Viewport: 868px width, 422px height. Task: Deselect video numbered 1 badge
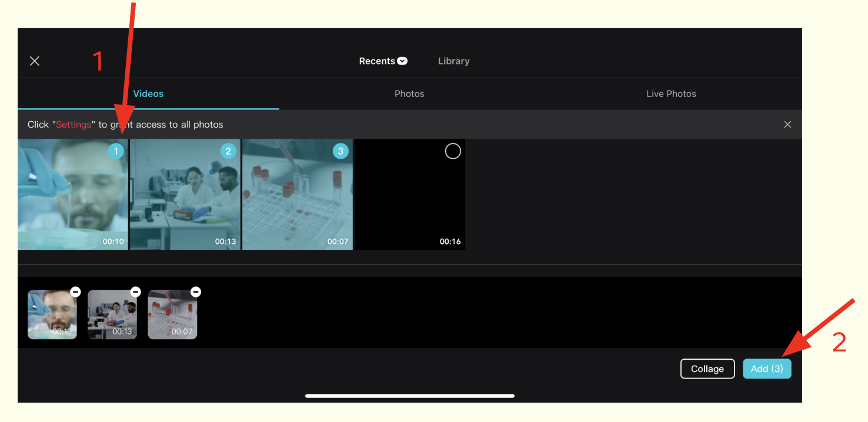116,152
